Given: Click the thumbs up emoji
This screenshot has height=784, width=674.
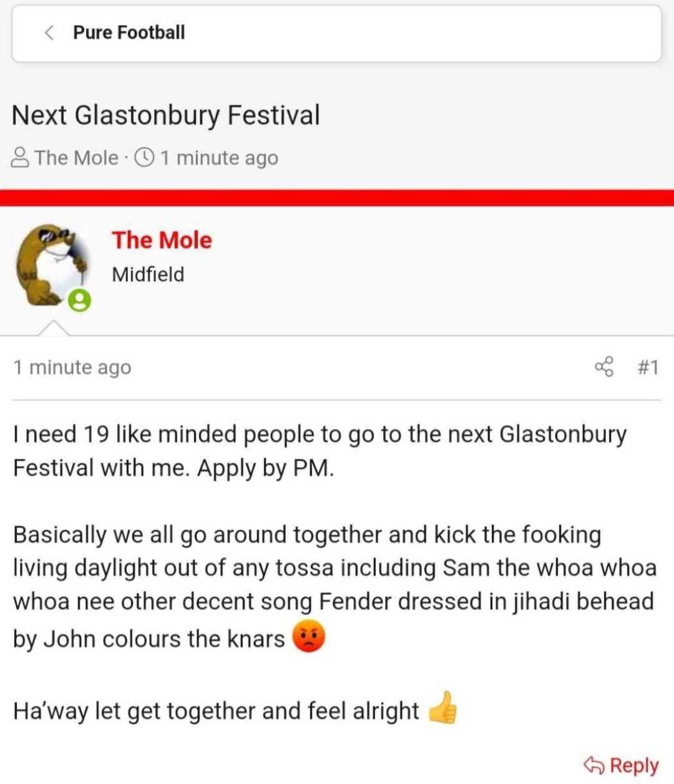Looking at the screenshot, I should [442, 707].
